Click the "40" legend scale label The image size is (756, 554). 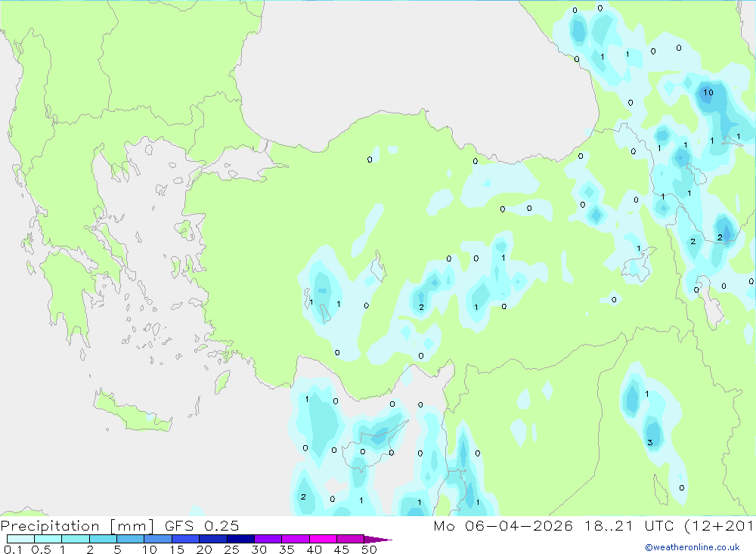pos(314,549)
